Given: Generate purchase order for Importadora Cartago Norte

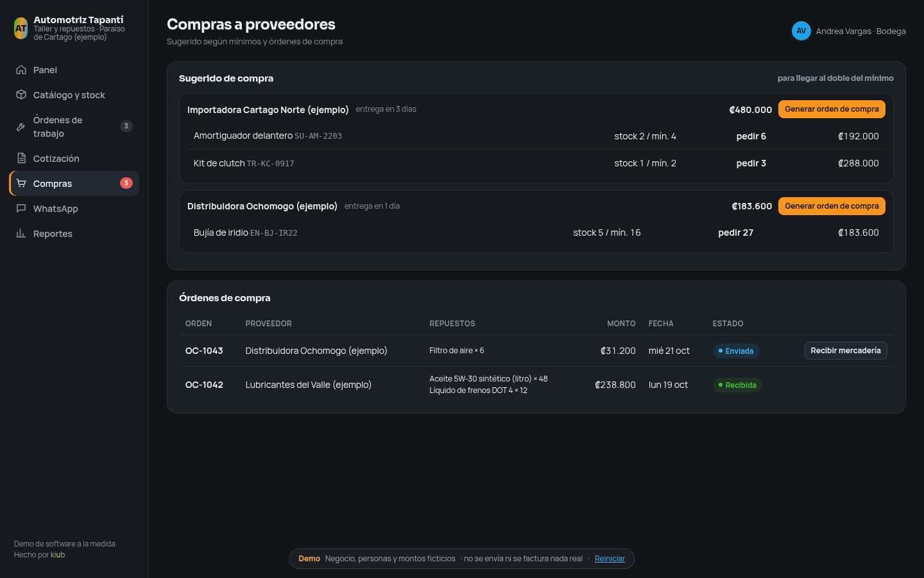Looking at the screenshot, I should (832, 109).
